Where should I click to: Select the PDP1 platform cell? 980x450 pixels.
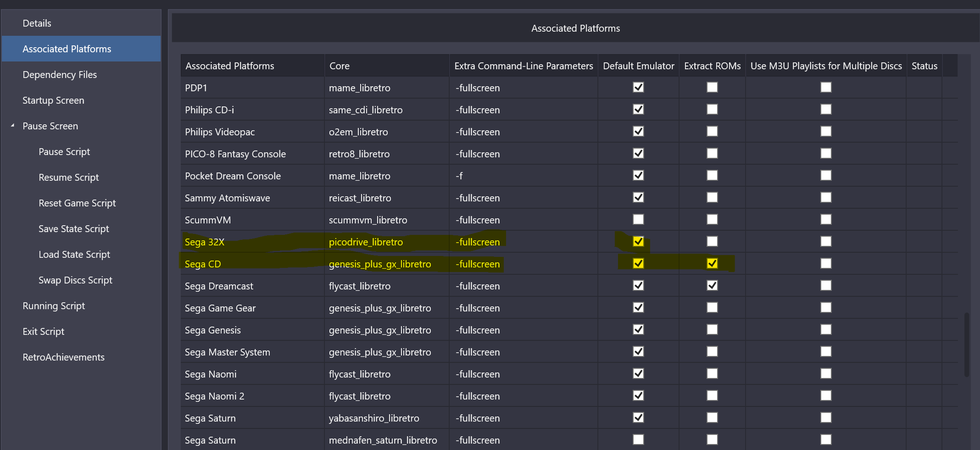253,88
